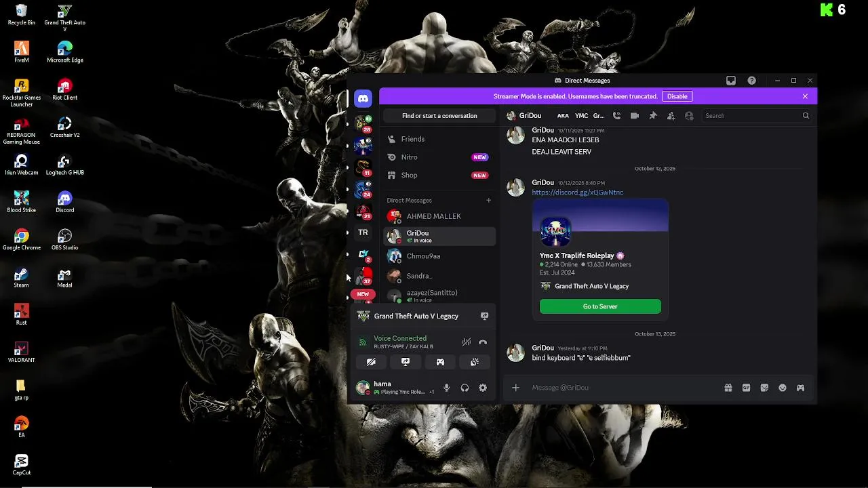Start a video call with GriDou
The width and height of the screenshot is (868, 488).
tap(635, 116)
